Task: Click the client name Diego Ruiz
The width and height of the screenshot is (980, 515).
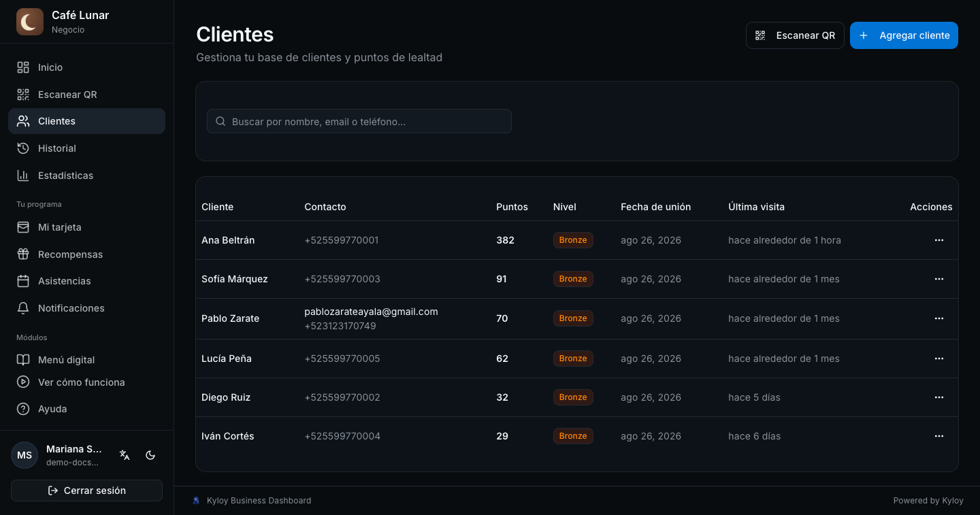Action: pyautogui.click(x=226, y=397)
